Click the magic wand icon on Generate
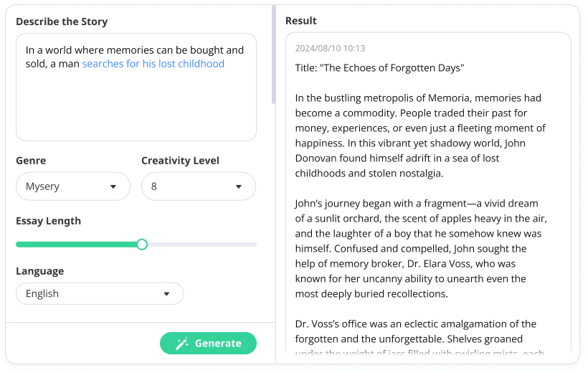 pyautogui.click(x=182, y=343)
